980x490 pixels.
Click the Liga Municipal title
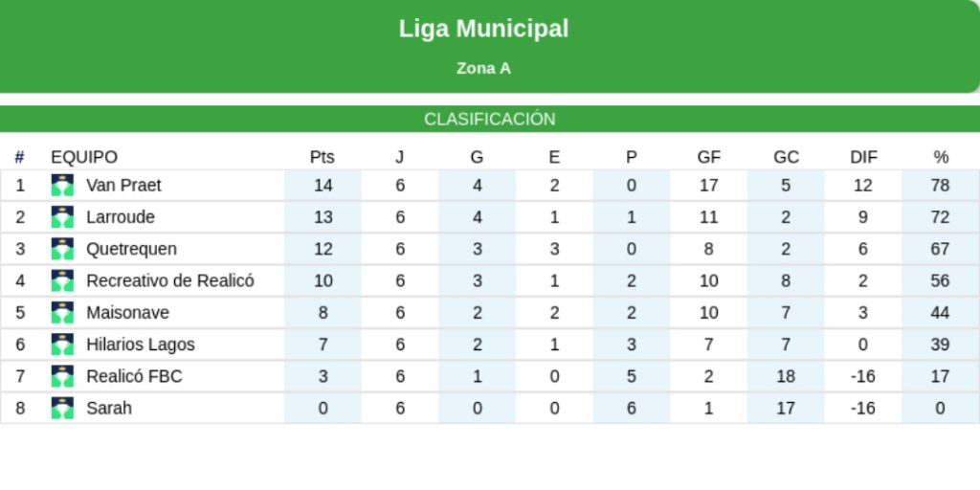click(483, 29)
